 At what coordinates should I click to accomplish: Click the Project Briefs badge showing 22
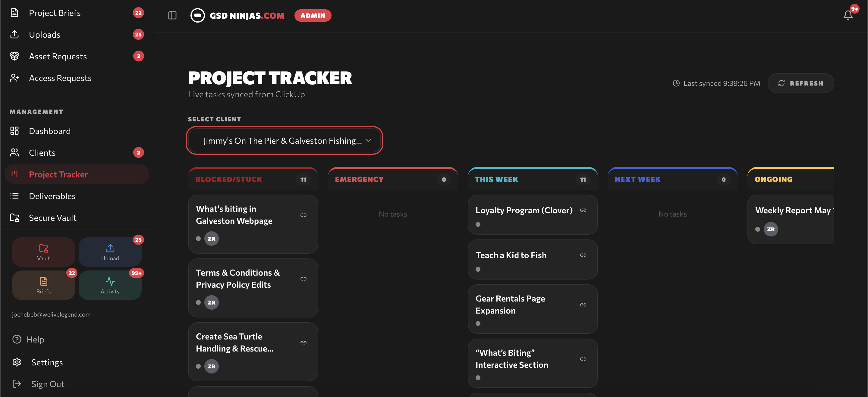(138, 13)
